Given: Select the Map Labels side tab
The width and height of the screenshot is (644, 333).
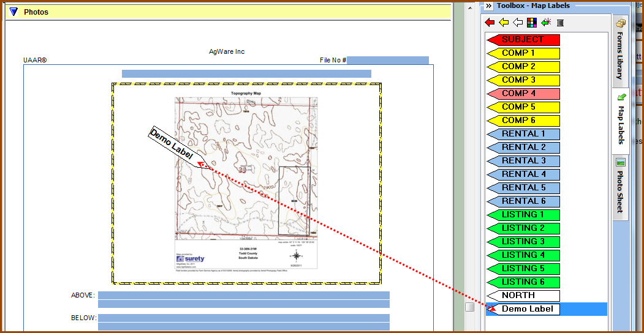Looking at the screenshot, I should 620,120.
